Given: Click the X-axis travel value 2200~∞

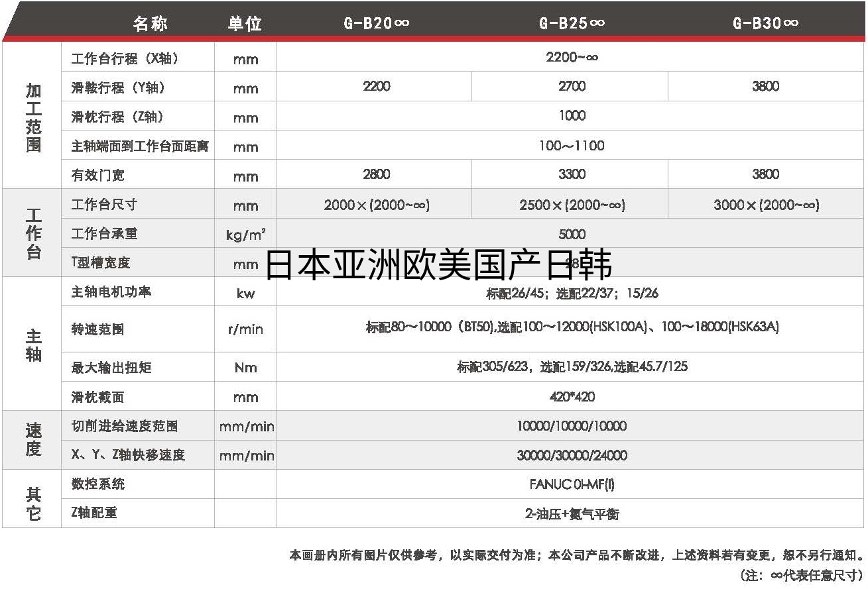Looking at the screenshot, I should pyautogui.click(x=572, y=58).
